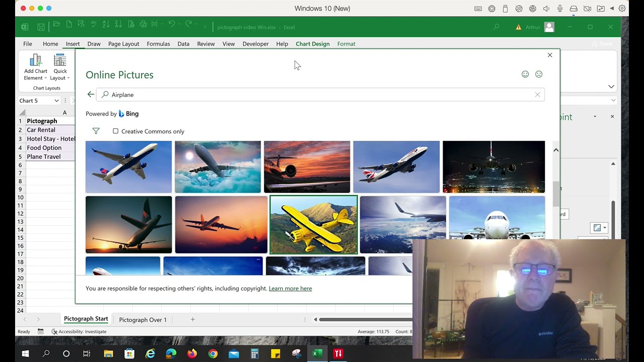This screenshot has width=644, height=362.
Task: Click the horizontal sheet scrollbar thumb
Action: (365, 319)
